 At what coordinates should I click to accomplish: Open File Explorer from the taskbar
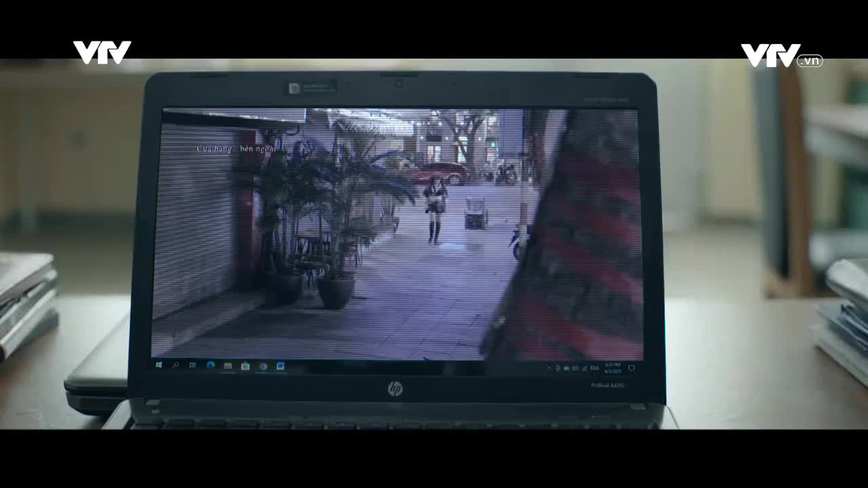pyautogui.click(x=228, y=366)
